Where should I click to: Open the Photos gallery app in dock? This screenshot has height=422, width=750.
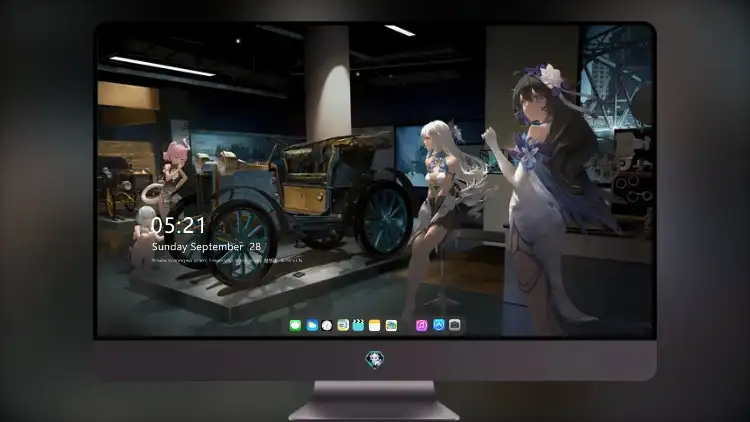pyautogui.click(x=391, y=325)
